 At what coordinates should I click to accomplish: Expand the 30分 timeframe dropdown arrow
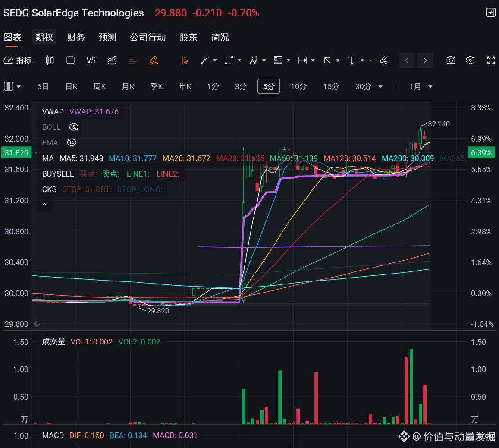pyautogui.click(x=380, y=86)
